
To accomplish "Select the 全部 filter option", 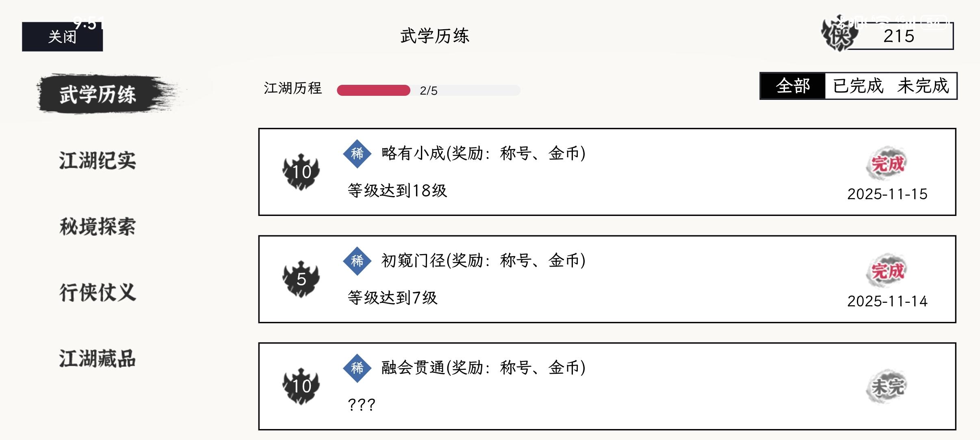I will coord(793,86).
